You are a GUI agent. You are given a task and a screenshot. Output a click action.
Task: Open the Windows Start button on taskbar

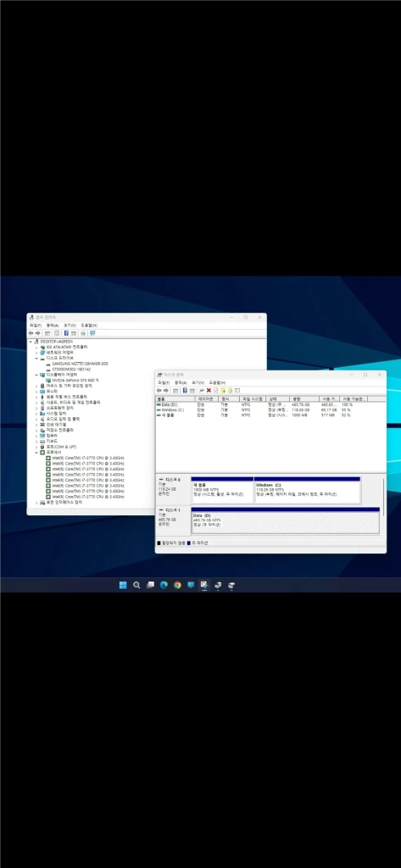click(123, 585)
